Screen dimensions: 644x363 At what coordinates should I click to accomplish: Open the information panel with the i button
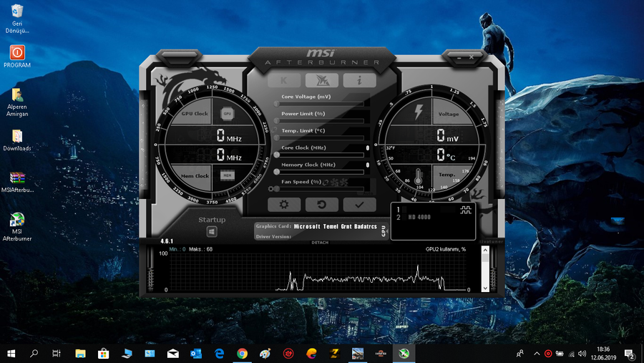click(x=359, y=80)
